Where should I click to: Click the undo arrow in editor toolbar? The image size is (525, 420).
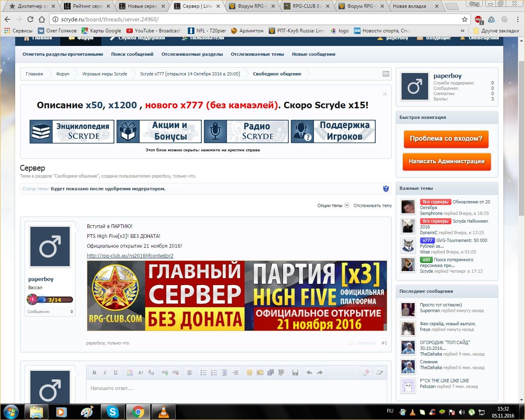pyautogui.click(x=309, y=372)
